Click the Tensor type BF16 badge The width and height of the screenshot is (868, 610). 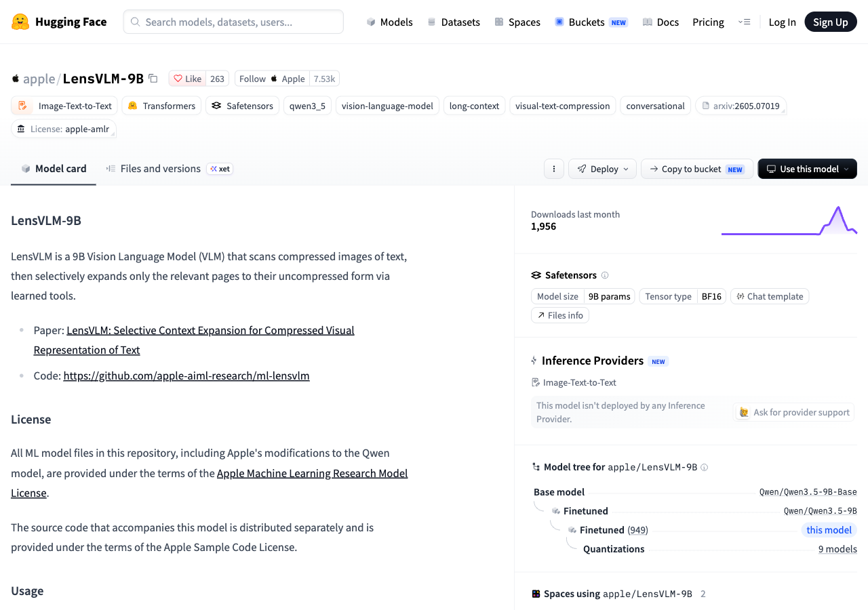click(x=683, y=296)
